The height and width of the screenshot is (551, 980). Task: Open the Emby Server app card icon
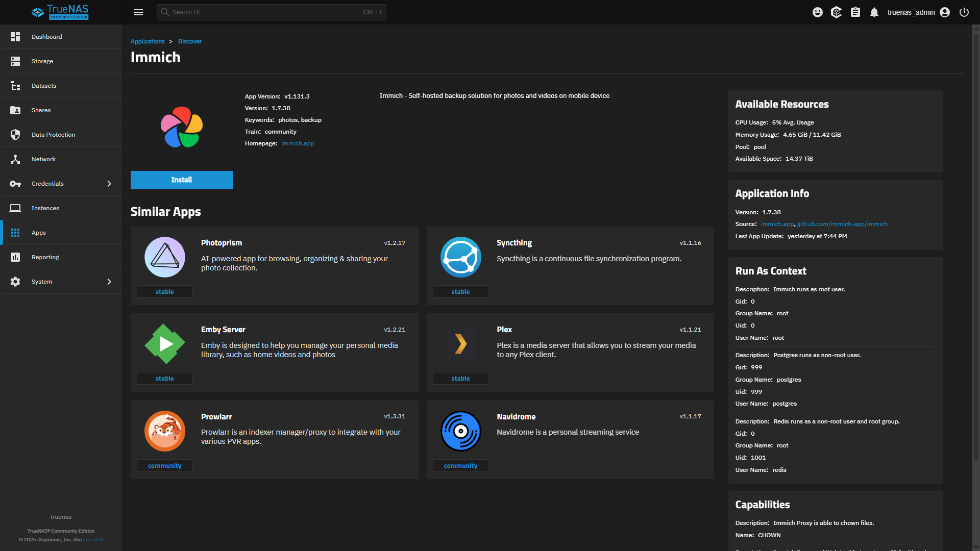165,344
